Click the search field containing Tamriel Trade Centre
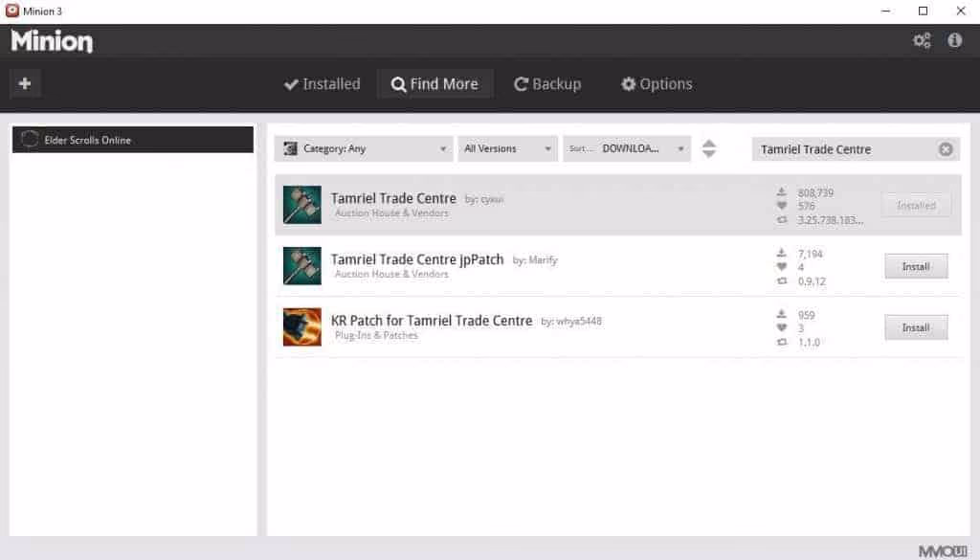Screen dimensions: 980x560 pyautogui.click(x=842, y=149)
